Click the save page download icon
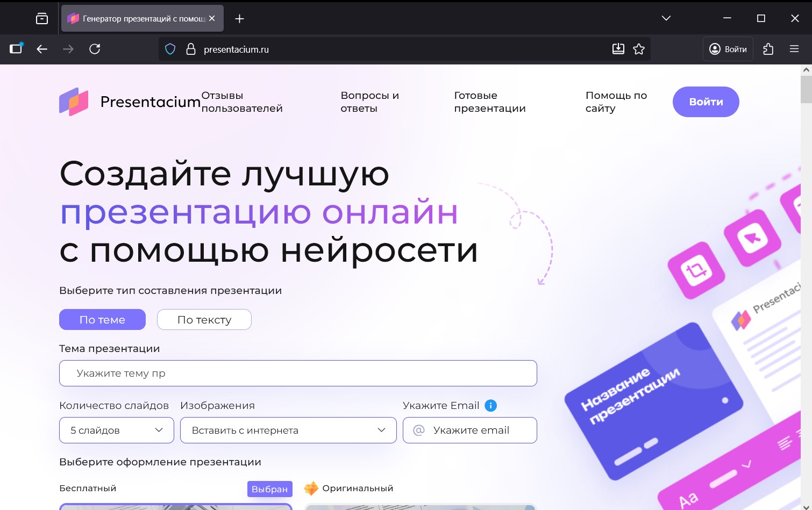 (618, 49)
